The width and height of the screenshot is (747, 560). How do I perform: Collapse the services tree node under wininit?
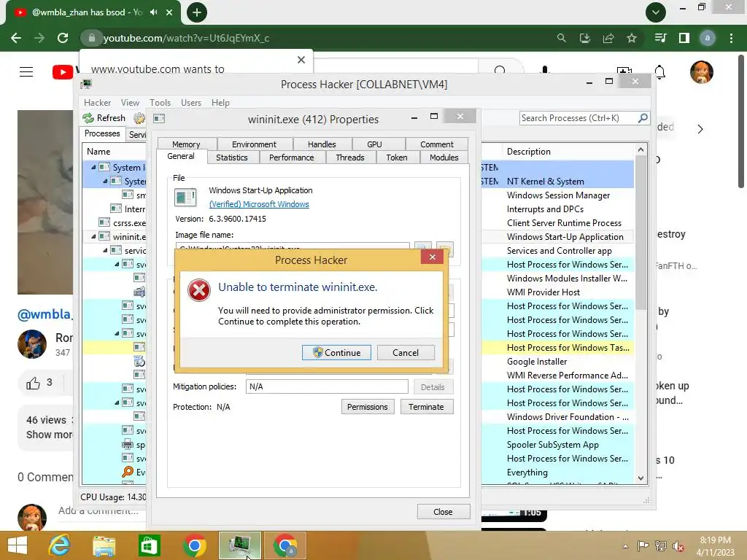click(x=105, y=251)
